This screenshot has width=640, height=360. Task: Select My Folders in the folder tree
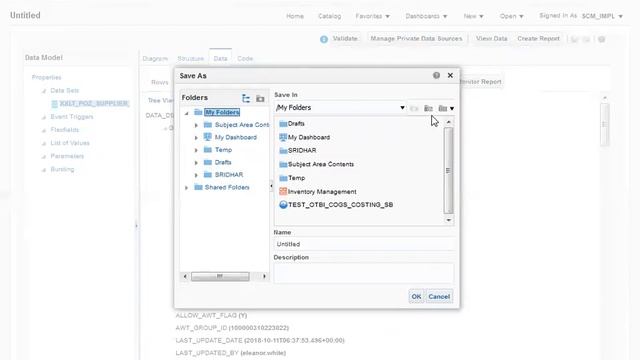[222, 112]
